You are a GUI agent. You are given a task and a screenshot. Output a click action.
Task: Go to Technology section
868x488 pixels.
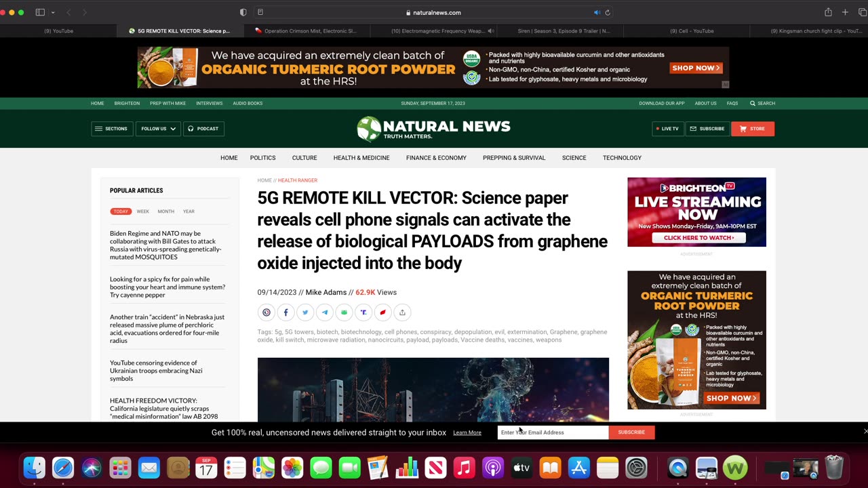622,158
